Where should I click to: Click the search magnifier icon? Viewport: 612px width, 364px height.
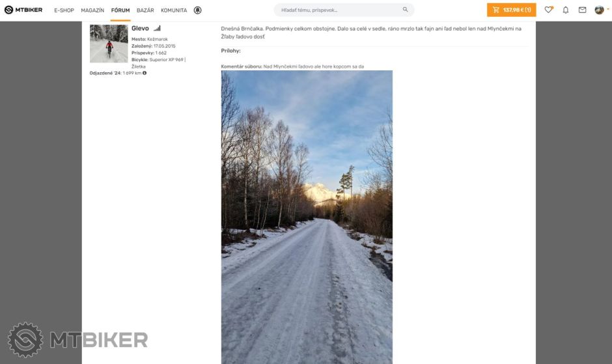pos(405,10)
